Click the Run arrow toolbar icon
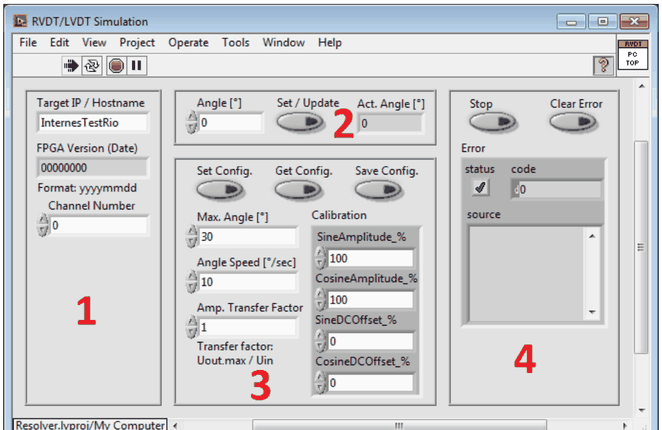The image size is (662, 430). (71, 65)
